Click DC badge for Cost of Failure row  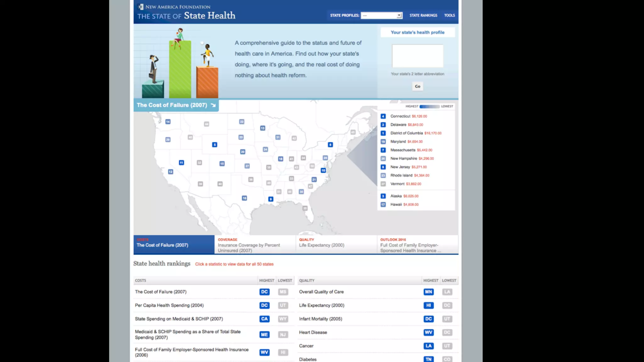pyautogui.click(x=264, y=292)
